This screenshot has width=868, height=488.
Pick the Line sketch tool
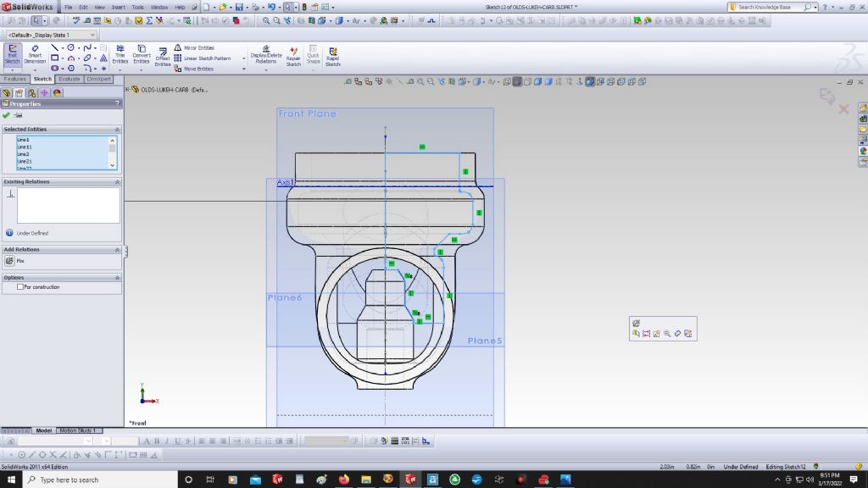tap(54, 48)
